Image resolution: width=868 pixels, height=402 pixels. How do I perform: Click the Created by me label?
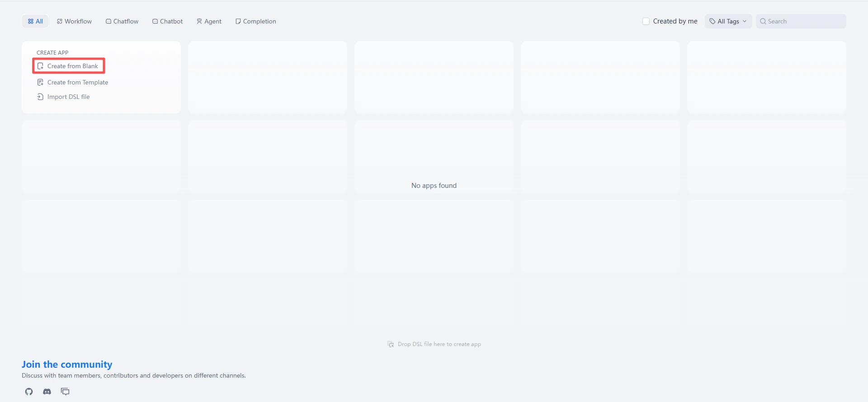coord(675,21)
